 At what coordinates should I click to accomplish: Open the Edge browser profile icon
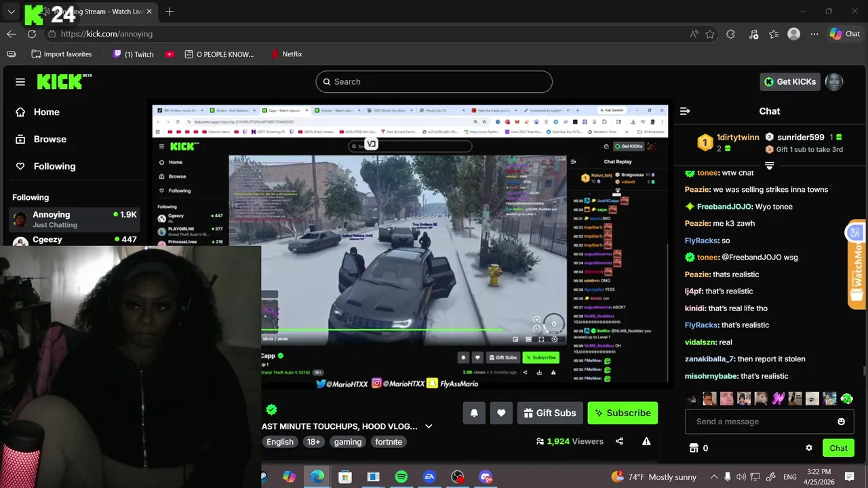coord(794,34)
